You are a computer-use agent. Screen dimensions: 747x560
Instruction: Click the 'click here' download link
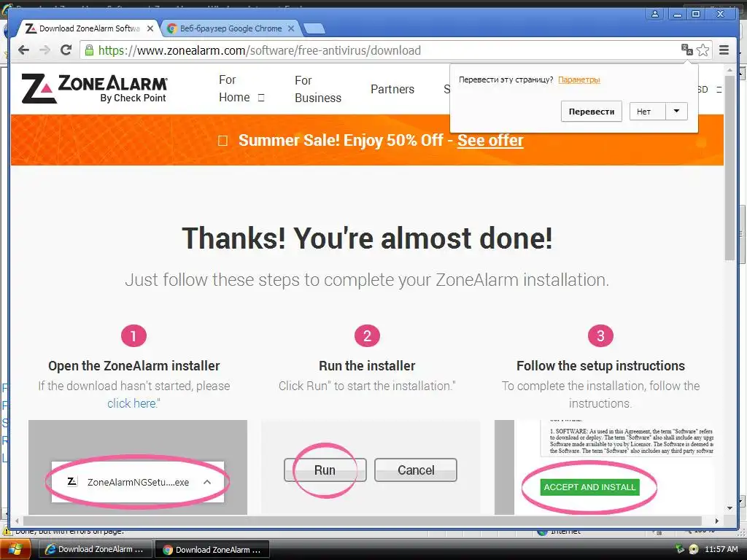(132, 403)
